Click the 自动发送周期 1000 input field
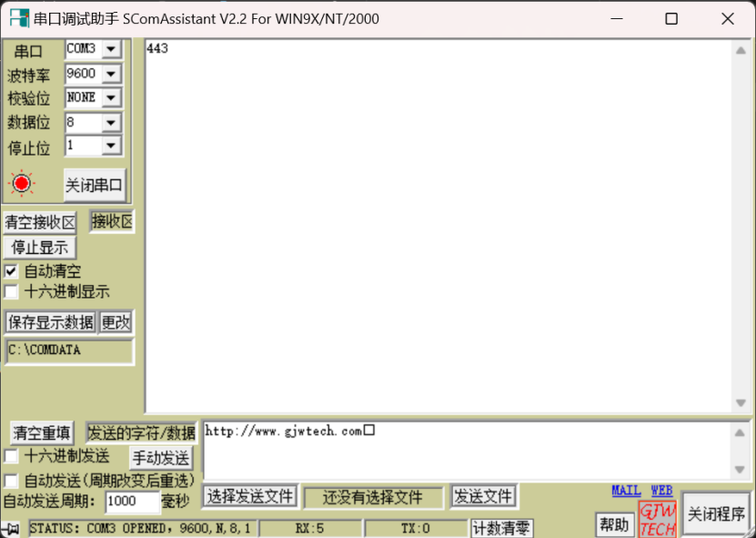 click(132, 502)
